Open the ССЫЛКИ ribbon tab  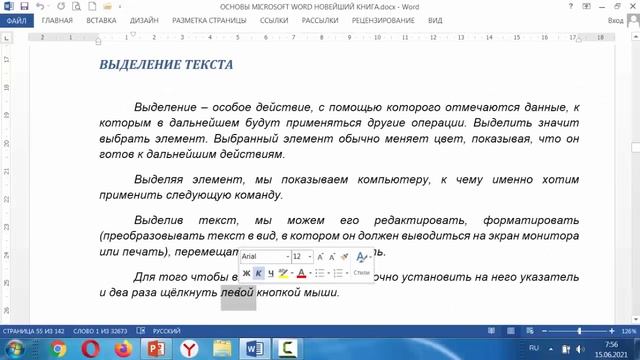point(274,20)
